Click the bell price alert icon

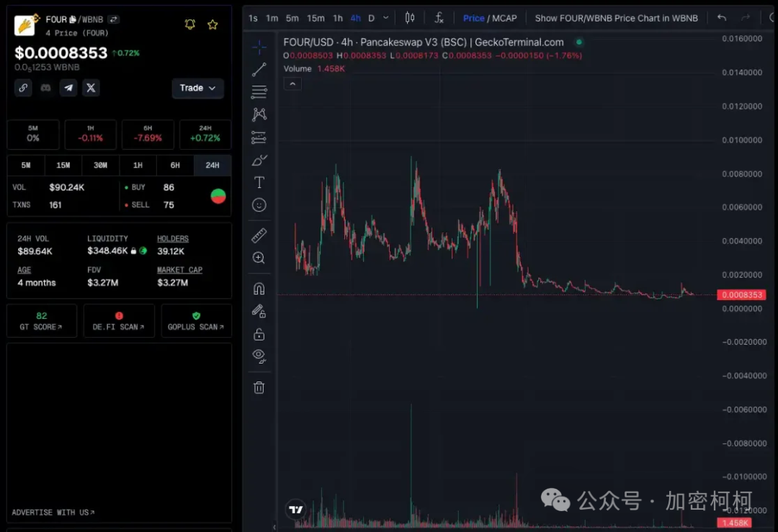pyautogui.click(x=190, y=24)
